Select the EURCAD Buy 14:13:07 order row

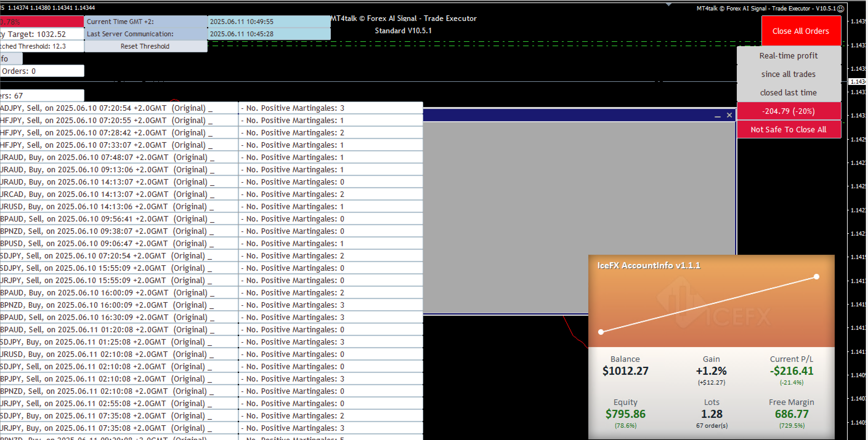tap(108, 194)
